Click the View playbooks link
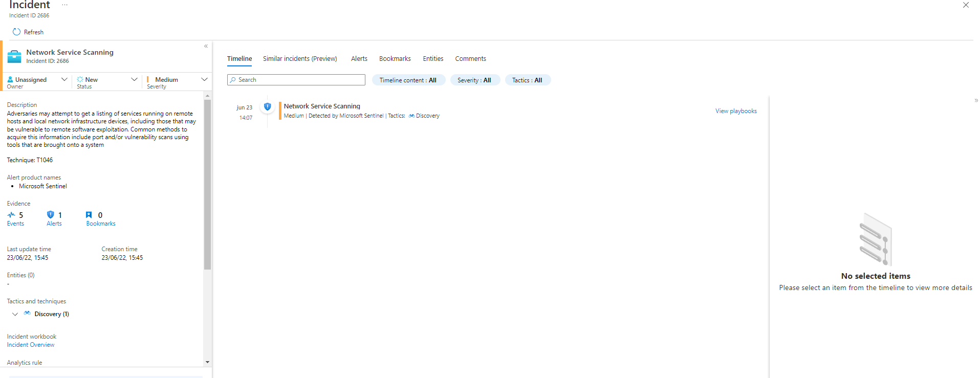980x378 pixels. pos(735,111)
